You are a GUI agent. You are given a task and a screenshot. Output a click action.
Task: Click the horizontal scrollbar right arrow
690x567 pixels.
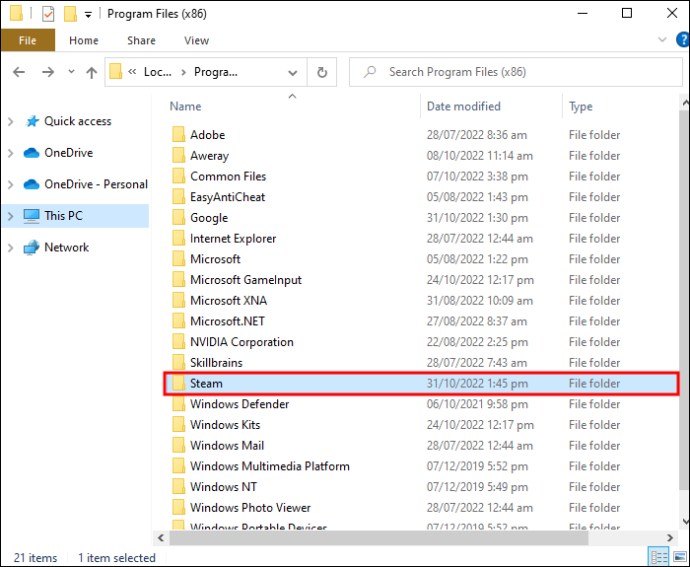point(670,538)
